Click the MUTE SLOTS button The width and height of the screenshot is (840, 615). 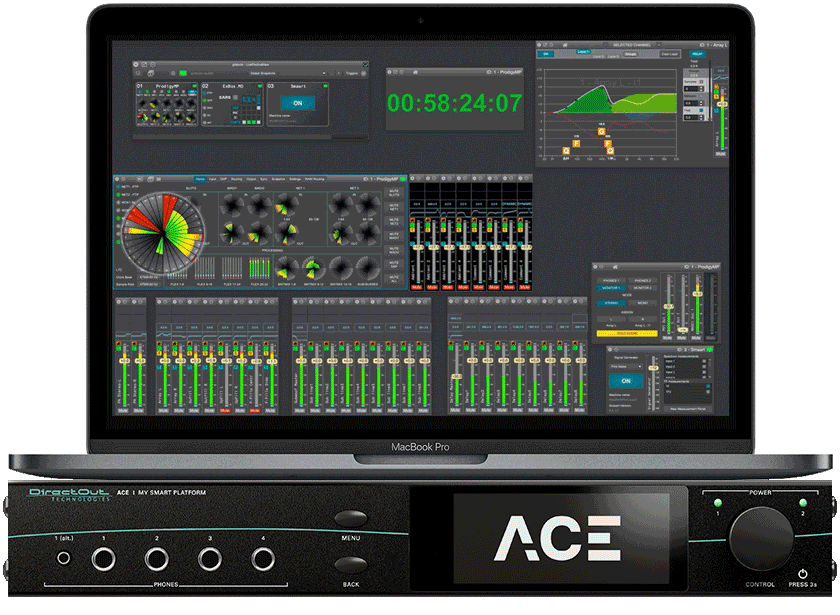click(x=394, y=192)
